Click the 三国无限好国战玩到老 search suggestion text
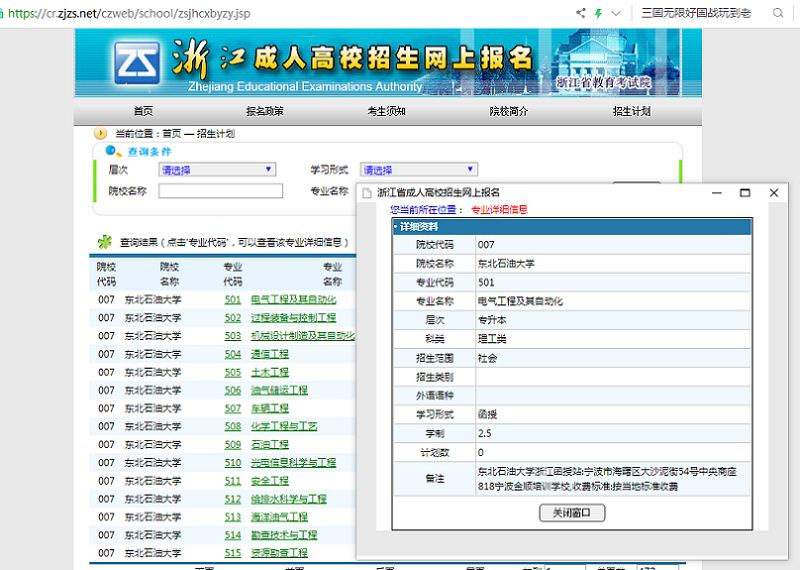Image resolution: width=800 pixels, height=570 pixels. [x=696, y=13]
